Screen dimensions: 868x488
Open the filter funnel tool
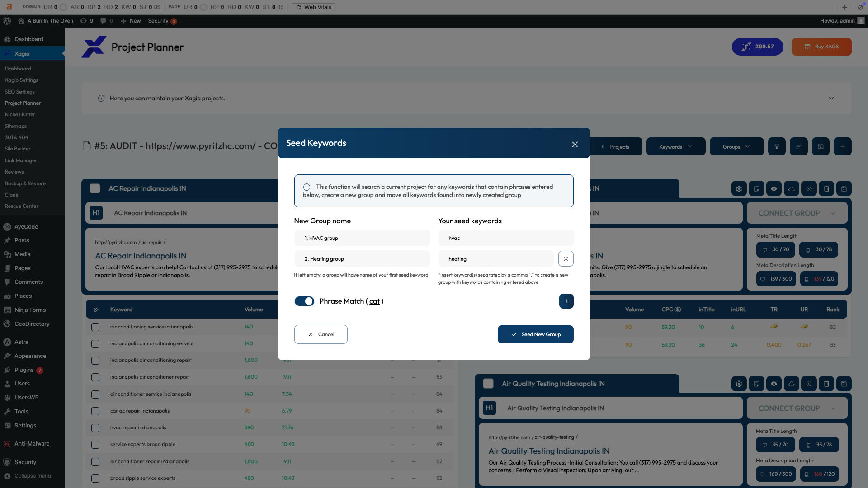777,147
